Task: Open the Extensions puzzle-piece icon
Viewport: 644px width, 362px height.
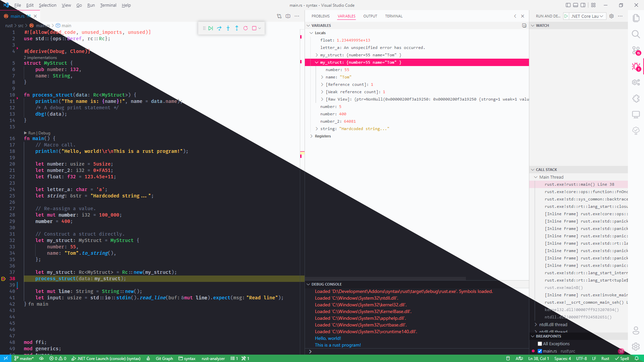Action: tap(636, 99)
